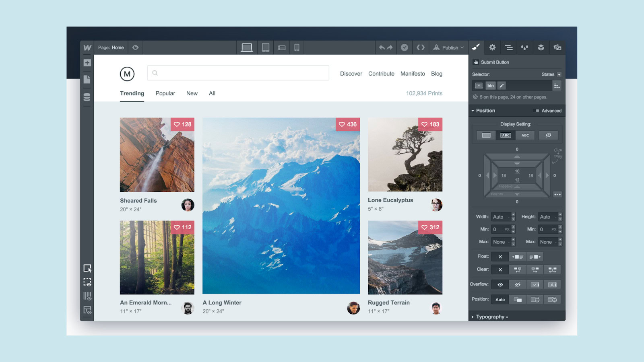Click the undo arrow

point(382,47)
